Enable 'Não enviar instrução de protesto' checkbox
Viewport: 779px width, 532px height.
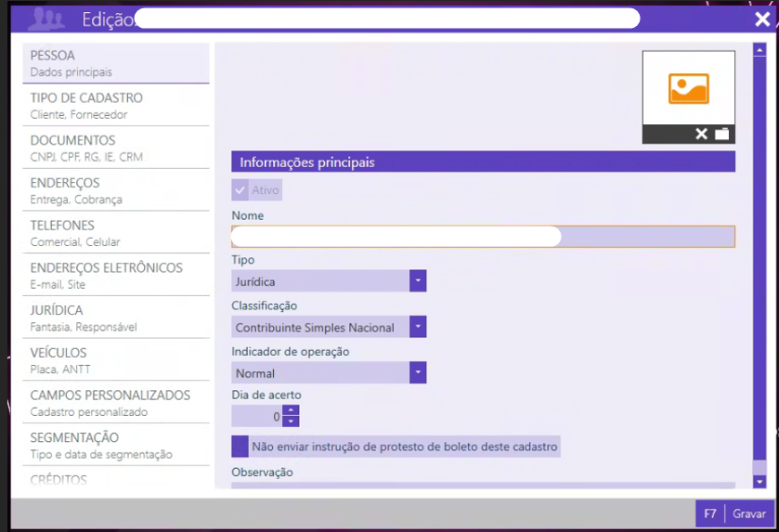[240, 447]
